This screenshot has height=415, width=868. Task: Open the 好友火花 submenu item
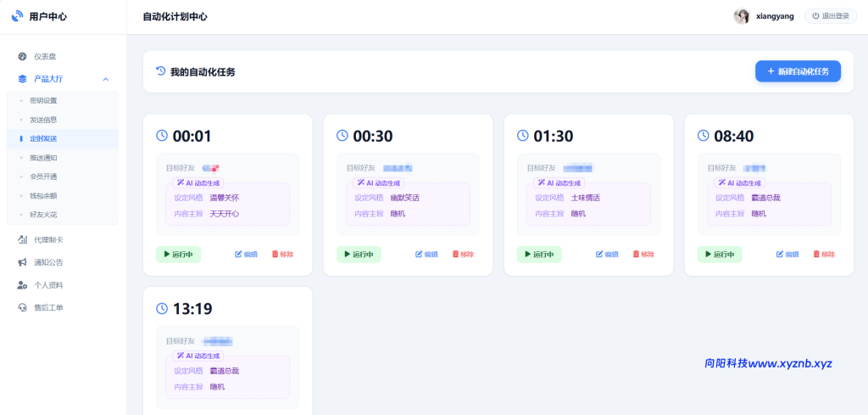coord(43,215)
